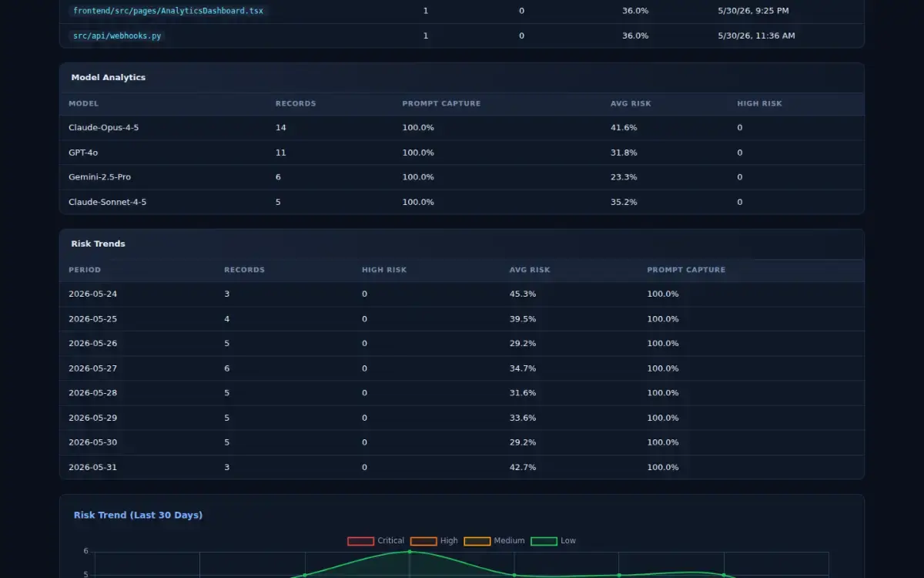The image size is (924, 578).
Task: Select the 2026-05-31 period row
Action: [462, 467]
